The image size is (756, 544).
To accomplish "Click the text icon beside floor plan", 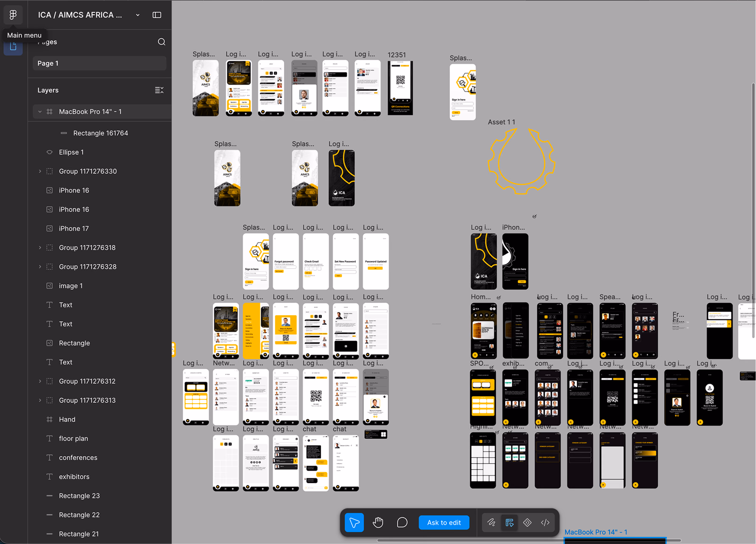I will pos(50,439).
